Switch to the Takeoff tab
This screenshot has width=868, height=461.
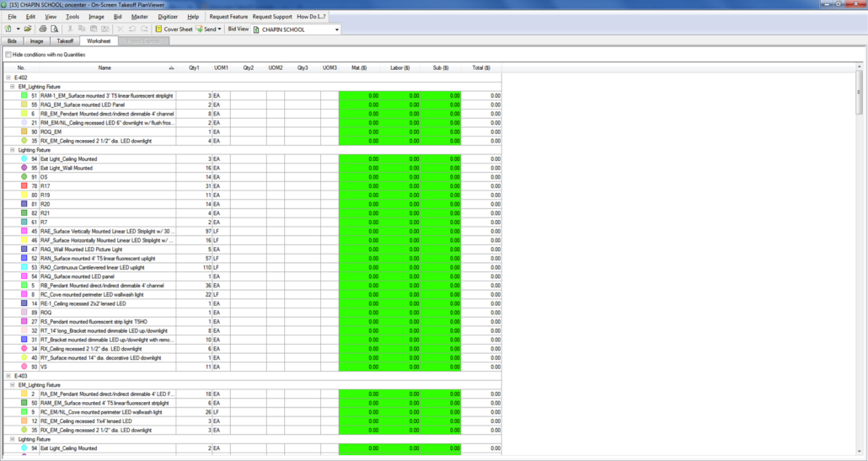(x=66, y=40)
